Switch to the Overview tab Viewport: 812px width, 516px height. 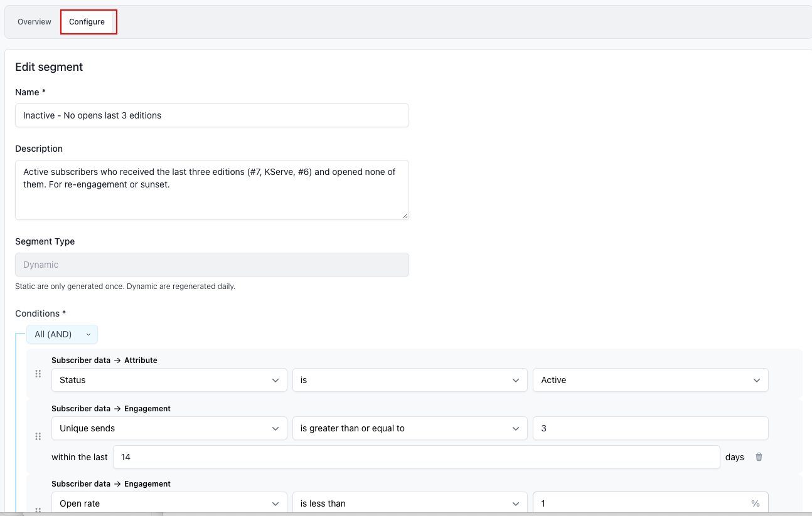pos(35,22)
